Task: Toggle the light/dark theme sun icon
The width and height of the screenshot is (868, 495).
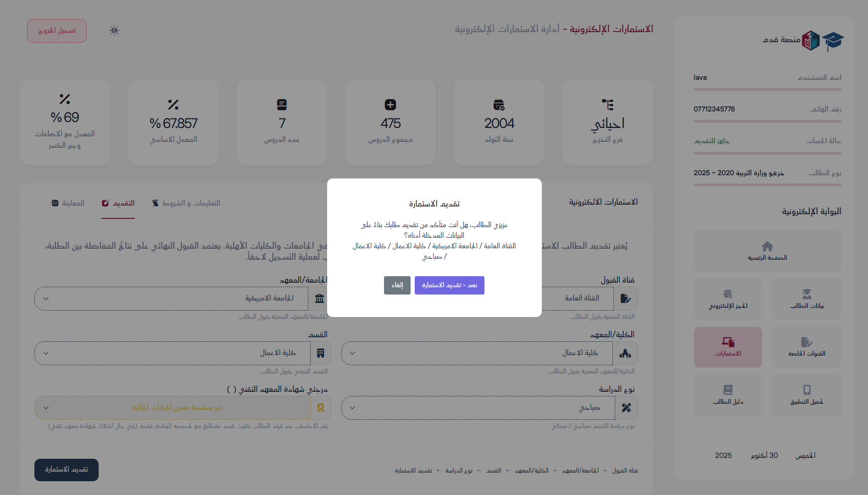Action: click(x=114, y=31)
